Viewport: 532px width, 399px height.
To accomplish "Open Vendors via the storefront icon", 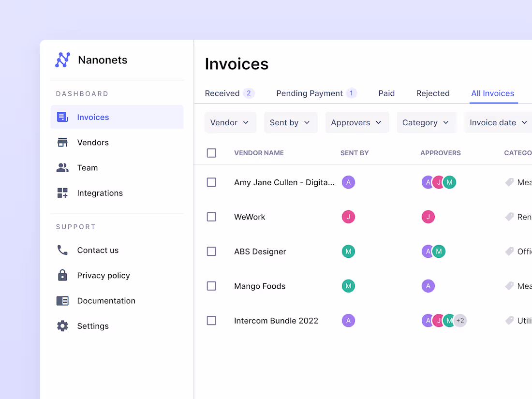I will click(62, 143).
